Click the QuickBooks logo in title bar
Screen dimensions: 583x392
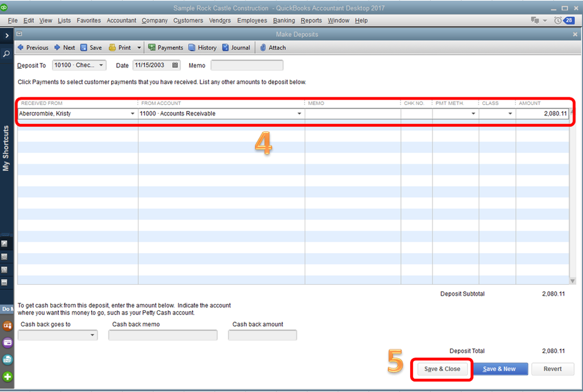click(x=4, y=8)
